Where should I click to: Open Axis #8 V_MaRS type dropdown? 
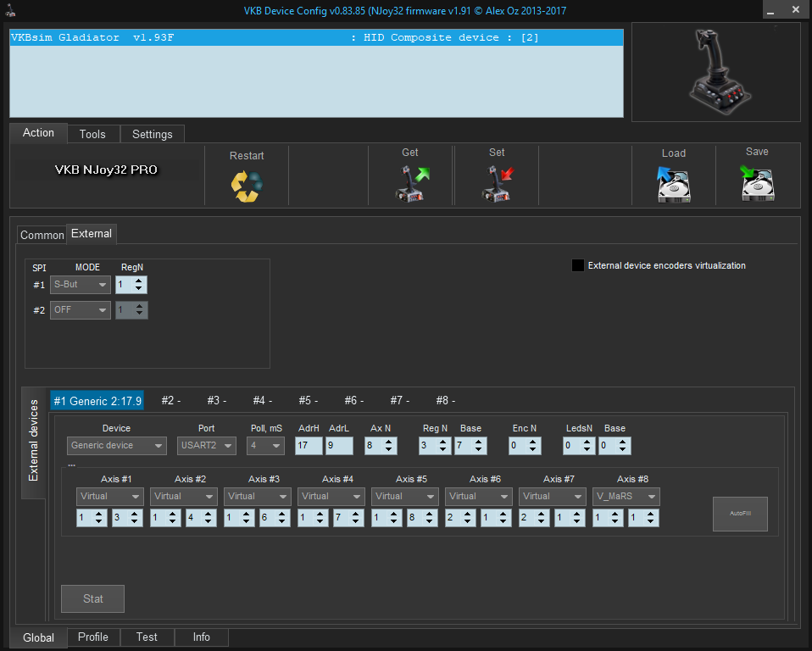[x=626, y=496]
